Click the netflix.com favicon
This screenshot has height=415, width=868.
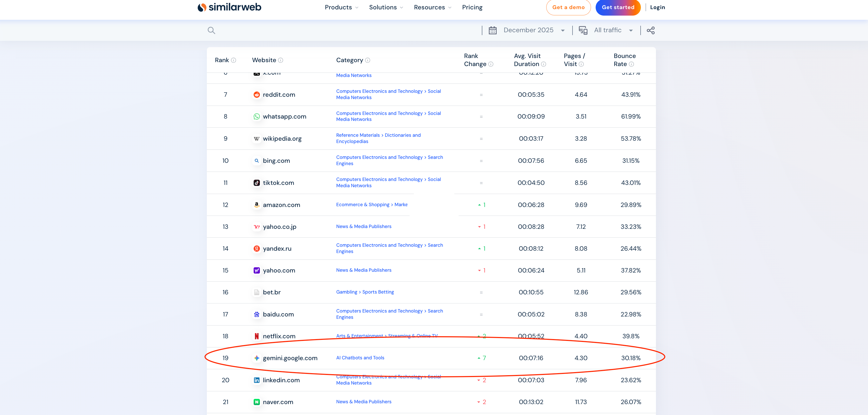pyautogui.click(x=257, y=336)
